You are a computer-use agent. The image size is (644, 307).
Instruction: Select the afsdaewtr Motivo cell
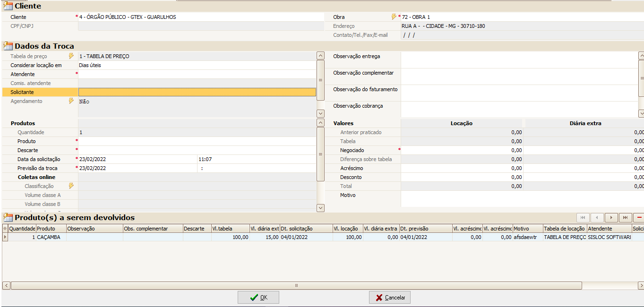tap(528, 237)
